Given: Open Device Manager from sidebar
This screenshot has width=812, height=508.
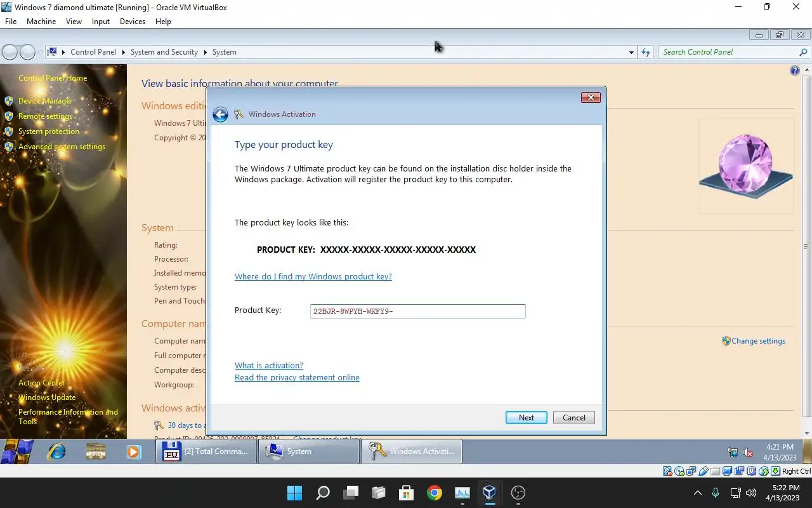Looking at the screenshot, I should click(45, 101).
